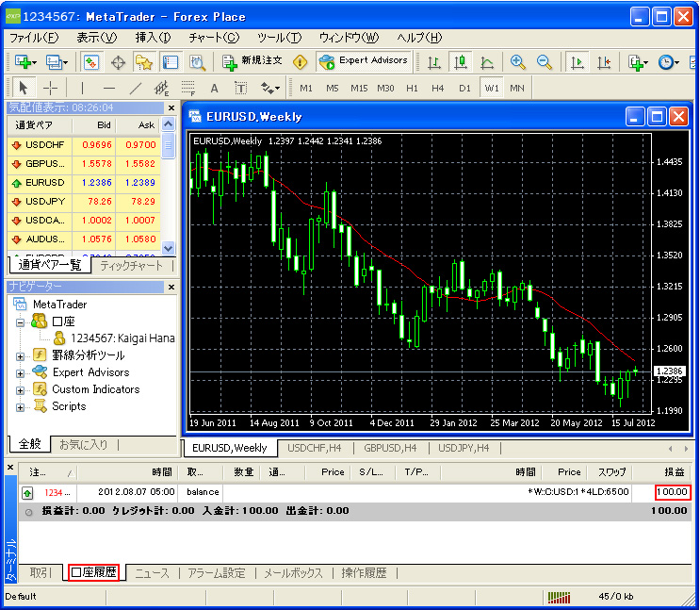
Task: Select the cursor arrow tool
Action: [24, 88]
